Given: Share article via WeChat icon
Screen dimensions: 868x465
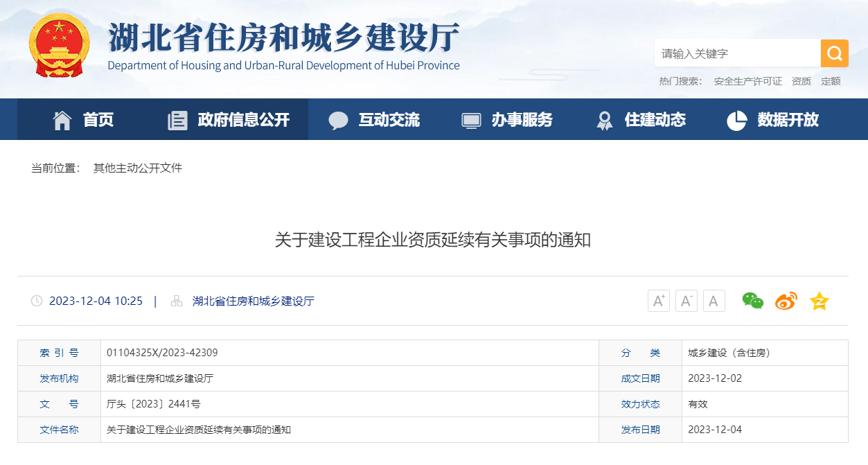Looking at the screenshot, I should (753, 301).
